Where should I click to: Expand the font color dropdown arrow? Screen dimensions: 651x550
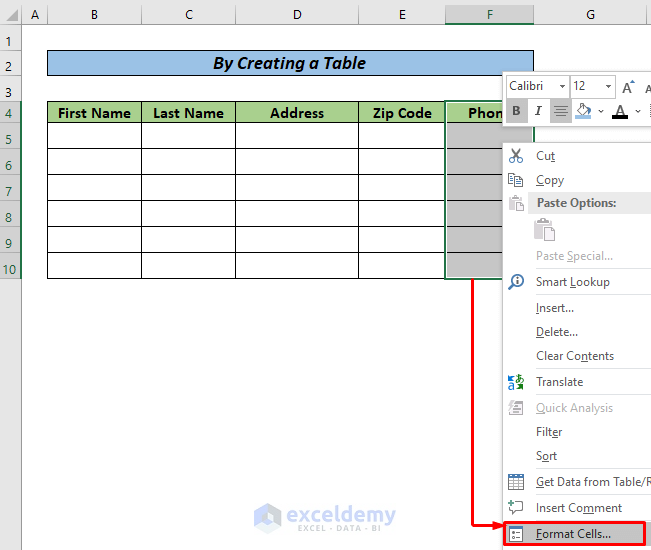click(x=638, y=111)
